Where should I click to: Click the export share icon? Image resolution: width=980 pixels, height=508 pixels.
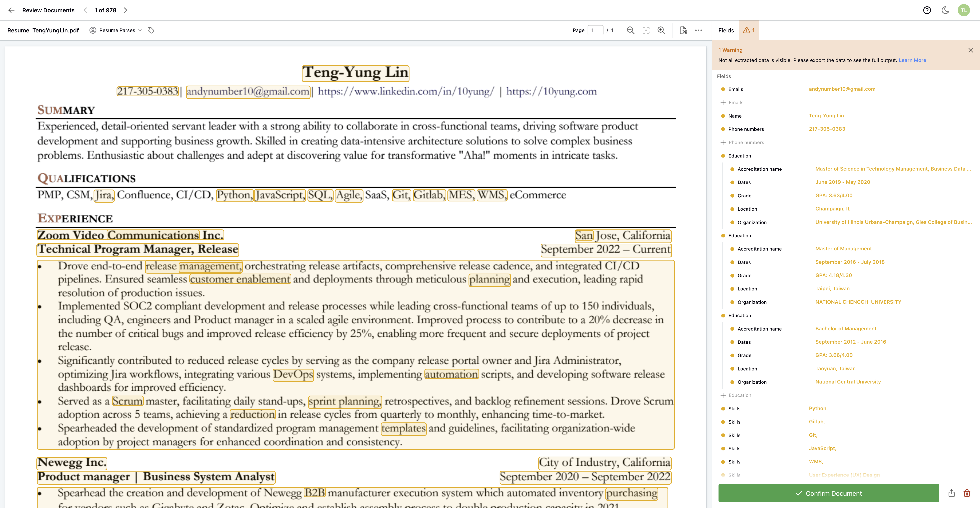(951, 493)
